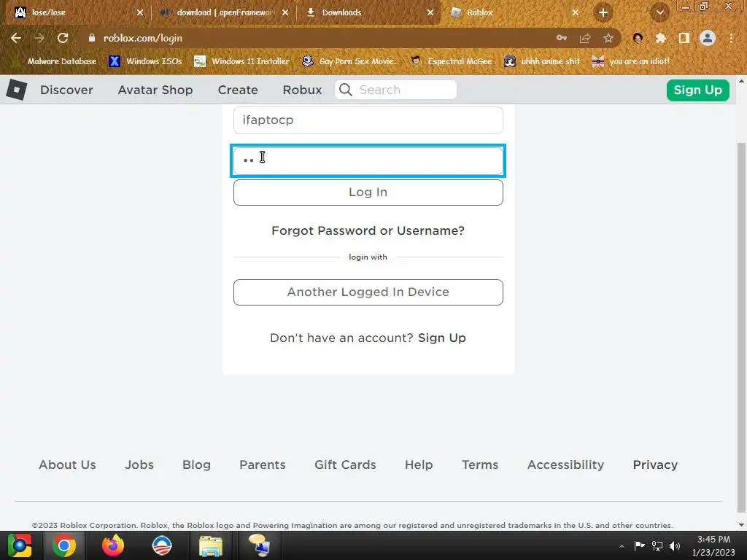Click the network tray icon
Screen dimensions: 747x560
(657, 545)
